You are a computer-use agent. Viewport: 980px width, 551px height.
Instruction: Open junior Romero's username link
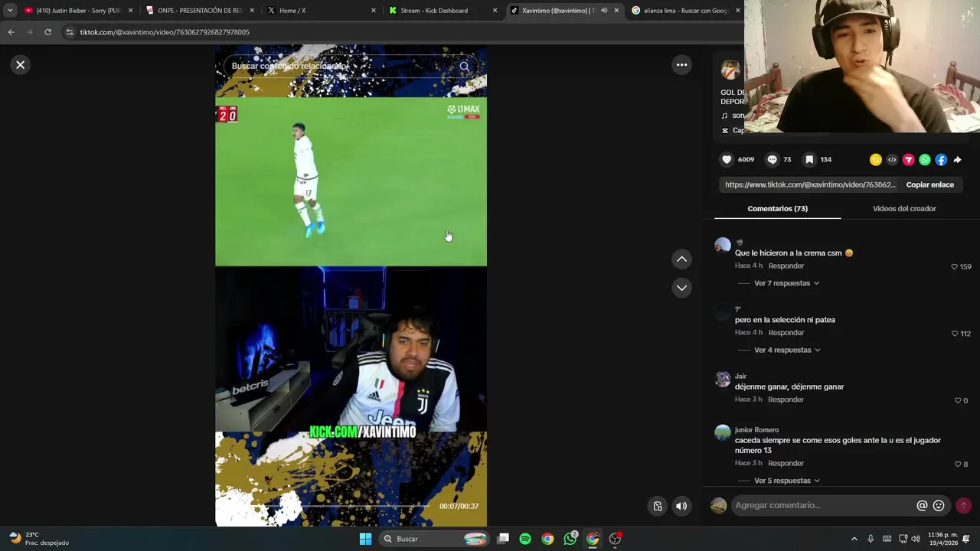click(756, 430)
